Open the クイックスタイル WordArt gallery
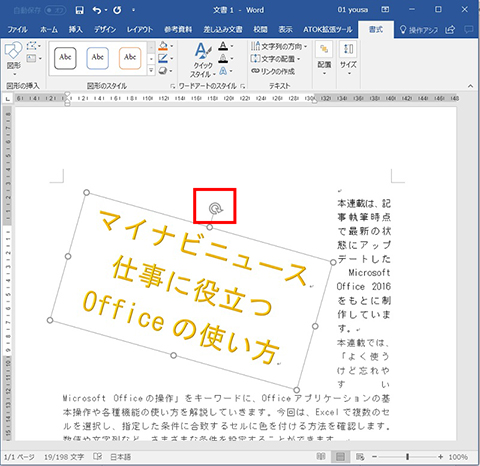 [203, 59]
